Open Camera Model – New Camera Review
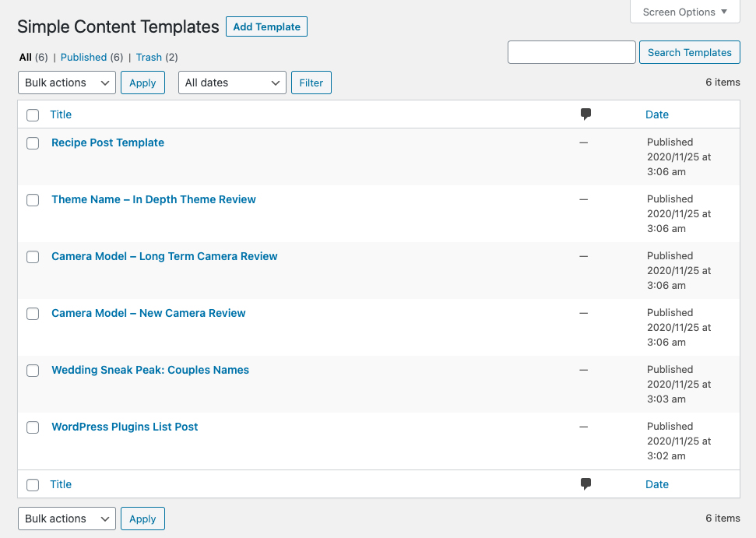756x538 pixels. [148, 313]
